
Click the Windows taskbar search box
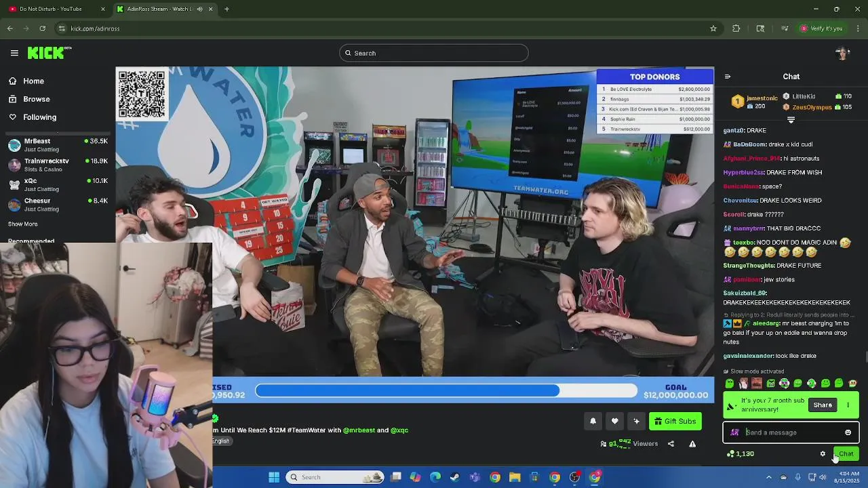click(x=335, y=477)
